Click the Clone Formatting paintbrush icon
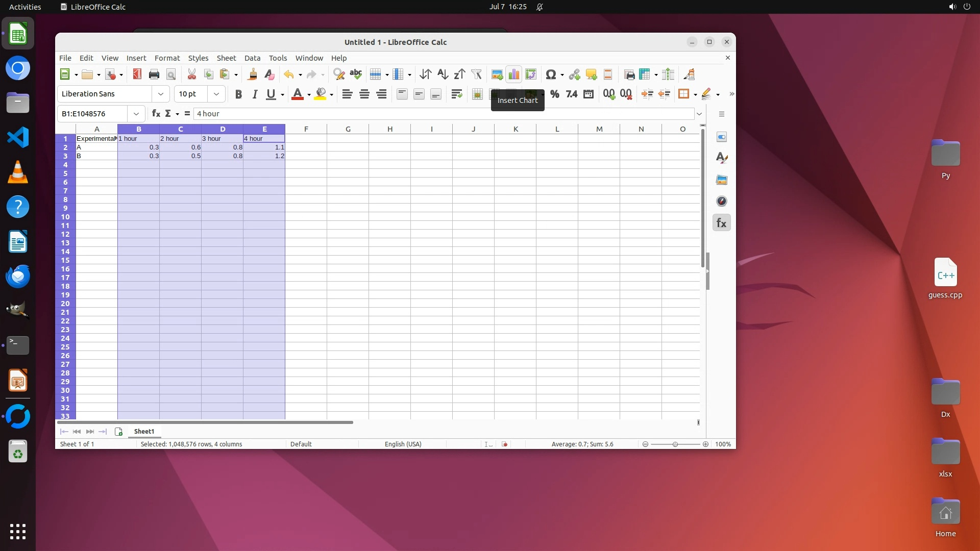 click(252, 74)
